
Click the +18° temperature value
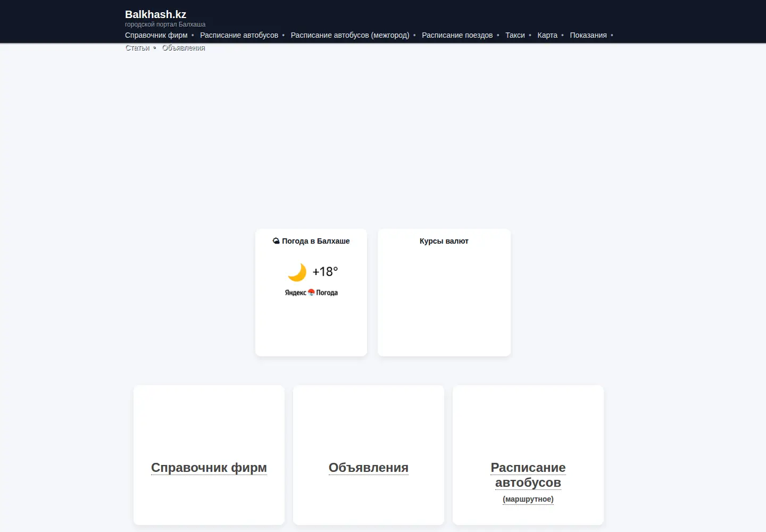coord(325,272)
